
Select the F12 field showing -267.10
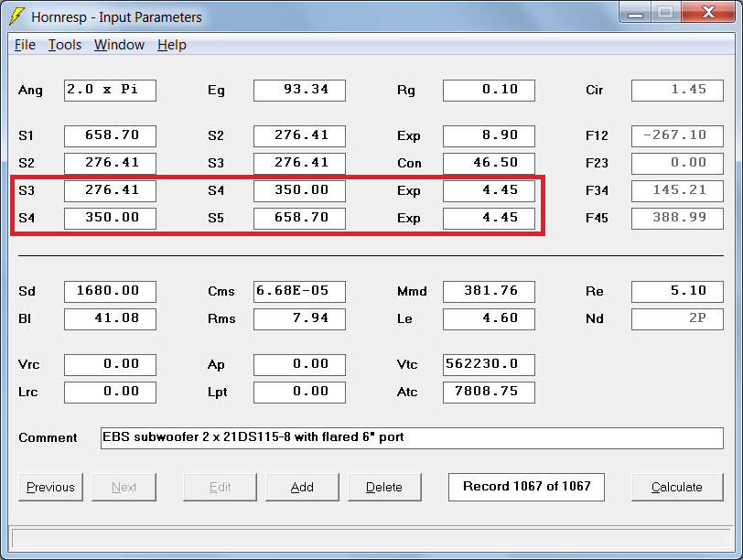pos(678,136)
